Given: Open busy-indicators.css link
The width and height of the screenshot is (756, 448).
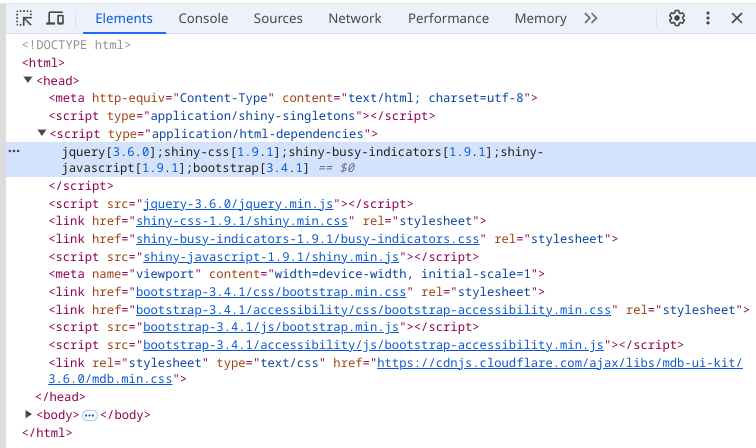Looking at the screenshot, I should [308, 239].
